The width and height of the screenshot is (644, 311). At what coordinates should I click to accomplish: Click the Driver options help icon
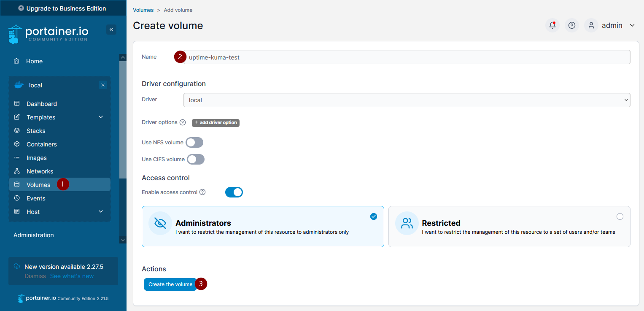click(183, 122)
